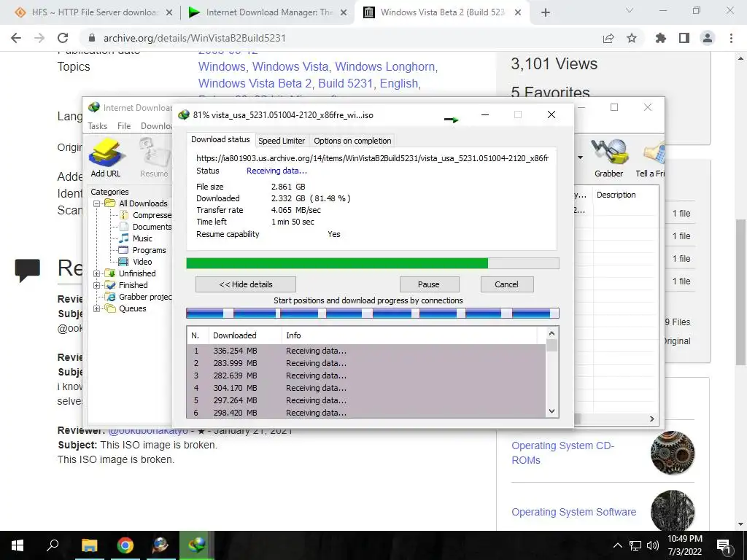Select connection row 4 with 304.170 MB
Viewport: 747px width, 560px height.
pos(367,388)
